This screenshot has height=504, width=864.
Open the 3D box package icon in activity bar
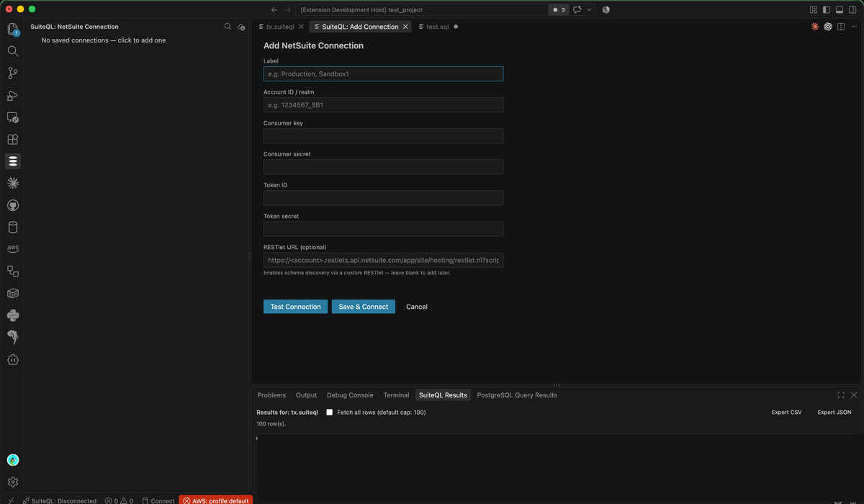(12, 293)
